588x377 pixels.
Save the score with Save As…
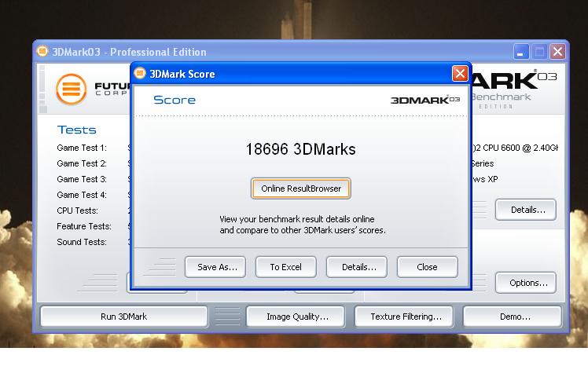215,267
